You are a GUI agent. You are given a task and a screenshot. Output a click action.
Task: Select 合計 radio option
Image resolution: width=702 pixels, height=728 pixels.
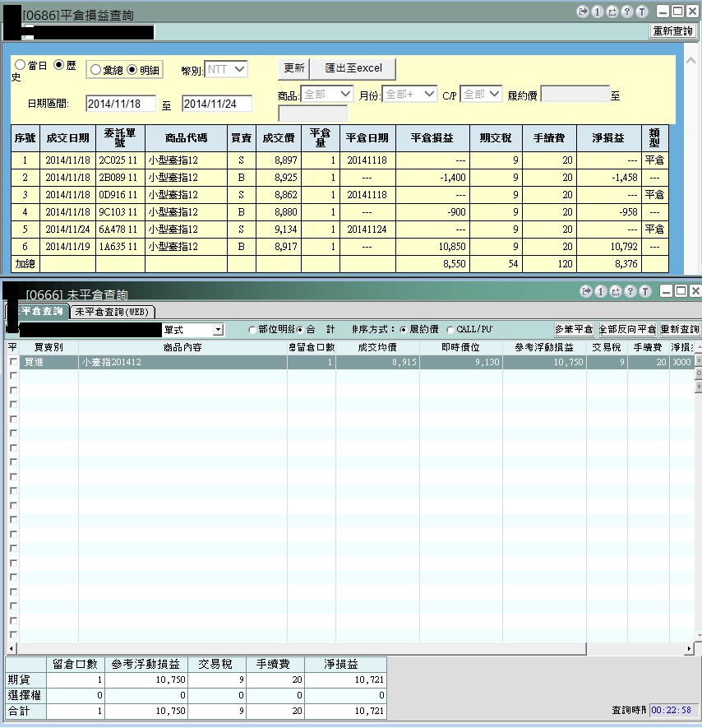tap(300, 330)
